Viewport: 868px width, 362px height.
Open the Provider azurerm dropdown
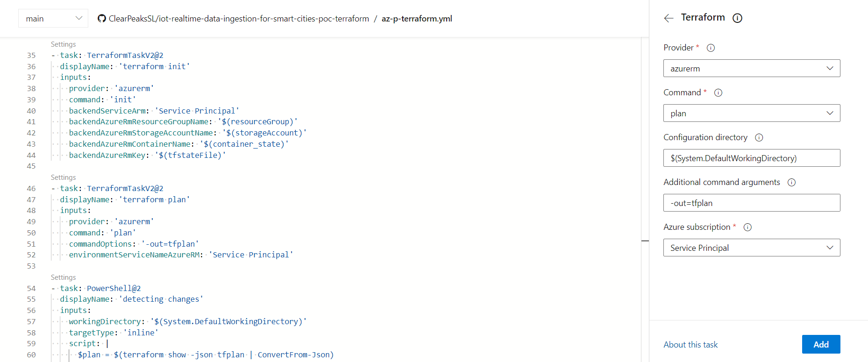click(x=752, y=68)
